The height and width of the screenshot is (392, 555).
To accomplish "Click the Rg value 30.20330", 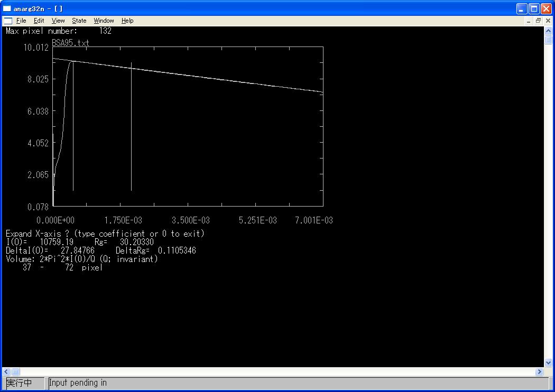I will pos(136,242).
